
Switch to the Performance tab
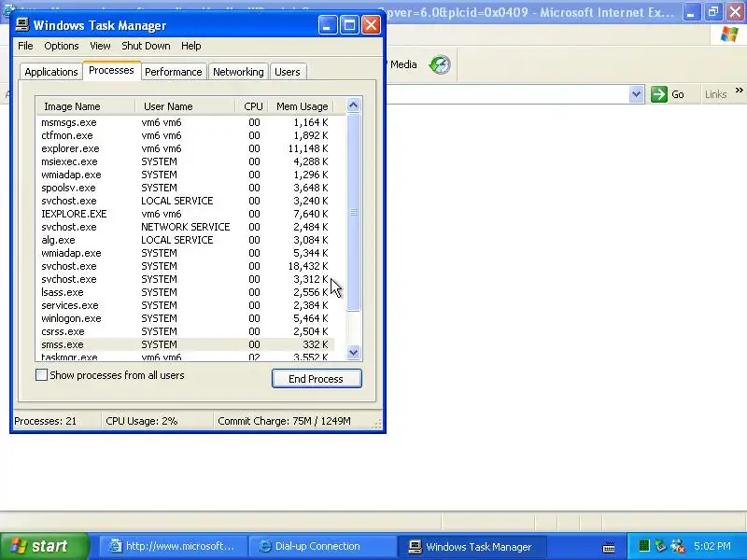174,72
